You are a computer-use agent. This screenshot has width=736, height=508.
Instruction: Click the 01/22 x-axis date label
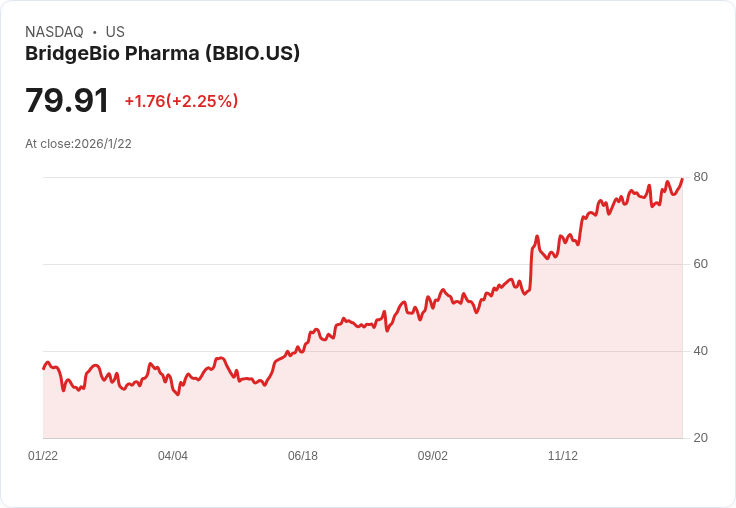pyautogui.click(x=43, y=455)
